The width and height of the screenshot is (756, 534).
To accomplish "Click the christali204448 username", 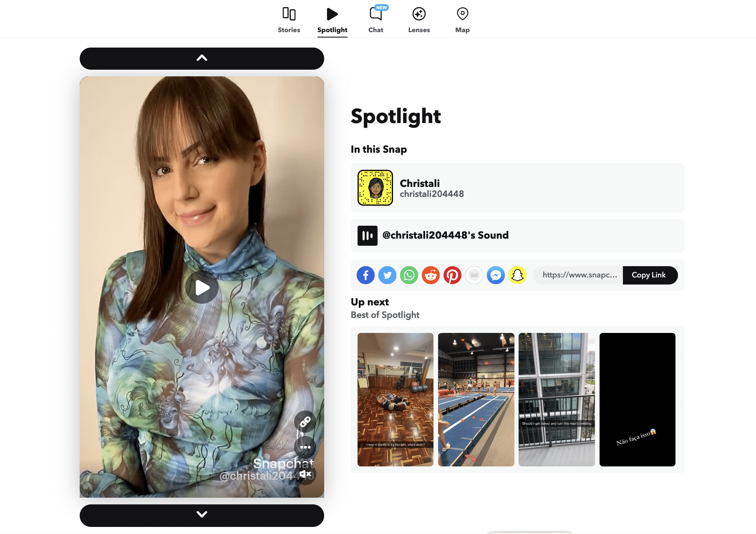I will [432, 194].
